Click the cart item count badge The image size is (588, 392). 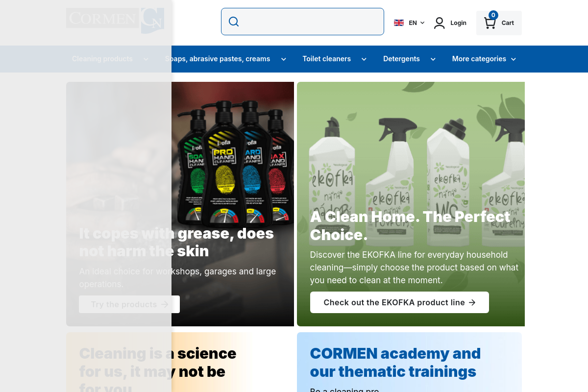[x=493, y=15]
